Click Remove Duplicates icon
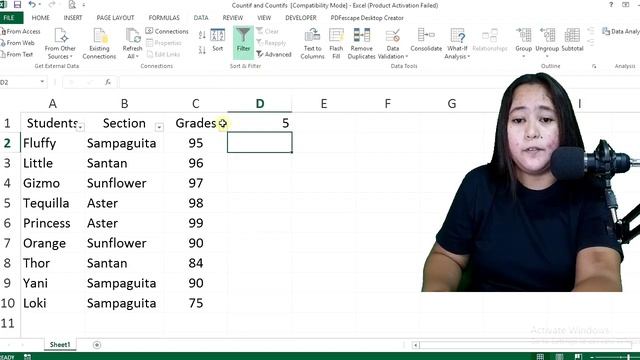Image resolution: width=640 pixels, height=360 pixels. (x=362, y=36)
